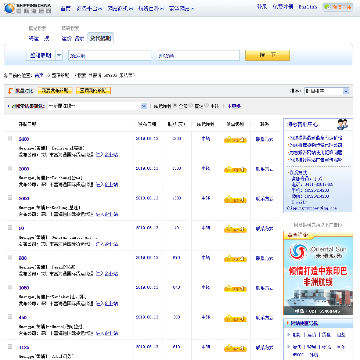Viewport: 360px width, 360px height.
Task: Focus the first search input field
Action: (x=110, y=56)
